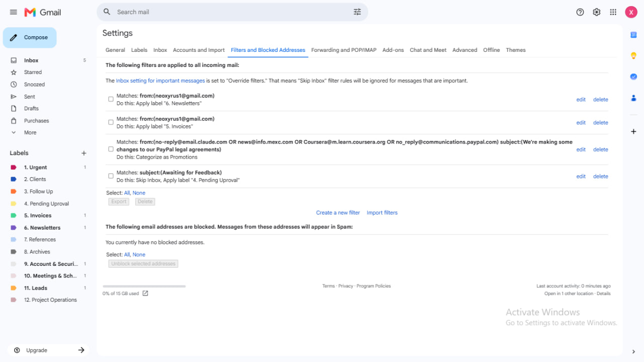The height and width of the screenshot is (362, 644).
Task: Switch to the Themes tab
Action: pyautogui.click(x=516, y=50)
